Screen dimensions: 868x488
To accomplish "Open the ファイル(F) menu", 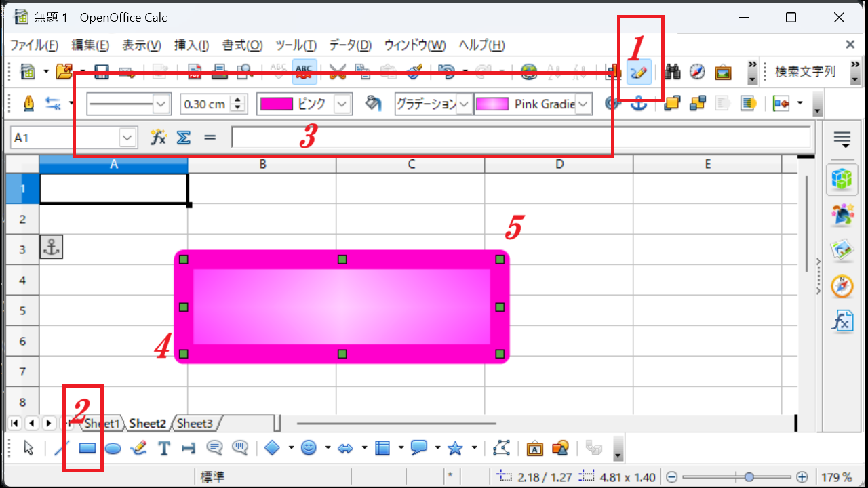I will tap(34, 45).
